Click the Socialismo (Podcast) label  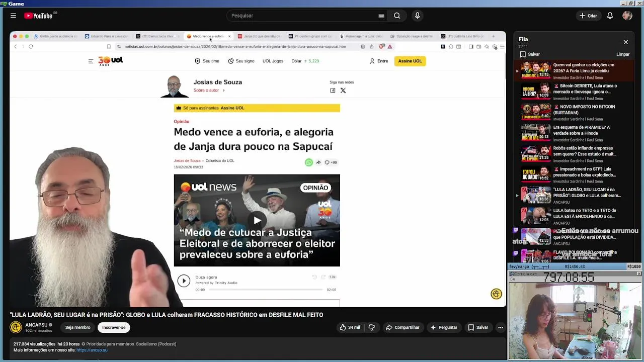(156, 344)
